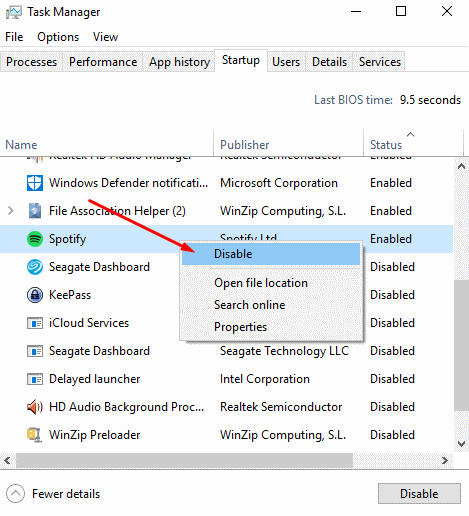This screenshot has width=469, height=516.
Task: Click the horizontal scrollbar right arrow
Action: click(x=445, y=461)
